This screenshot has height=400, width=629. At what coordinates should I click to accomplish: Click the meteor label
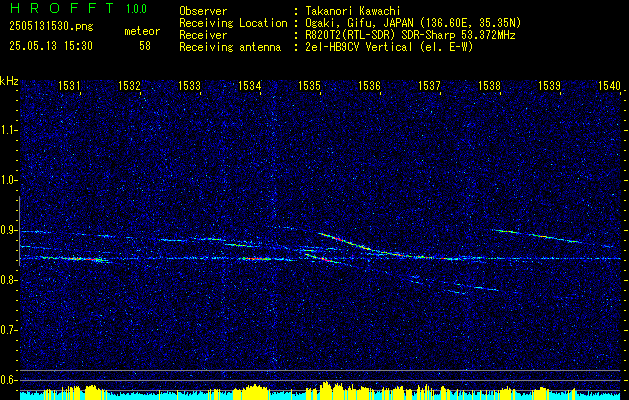pyautogui.click(x=142, y=31)
